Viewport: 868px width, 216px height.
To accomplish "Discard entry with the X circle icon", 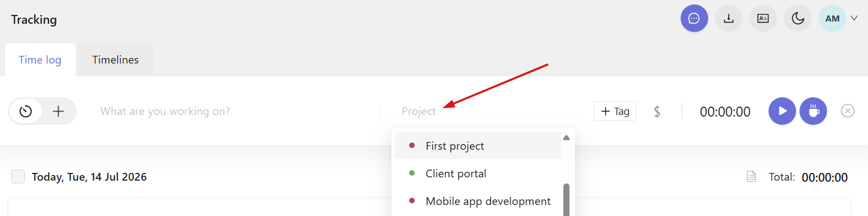I will (x=848, y=111).
